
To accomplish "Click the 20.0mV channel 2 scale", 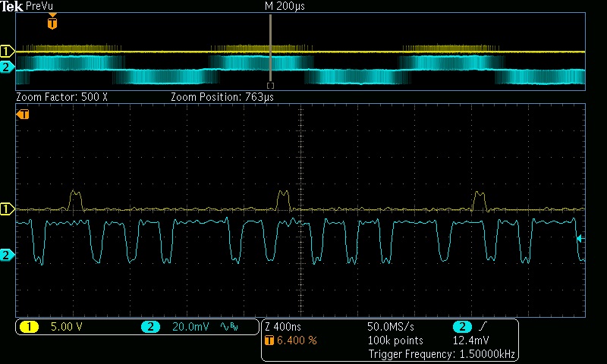I will (190, 327).
